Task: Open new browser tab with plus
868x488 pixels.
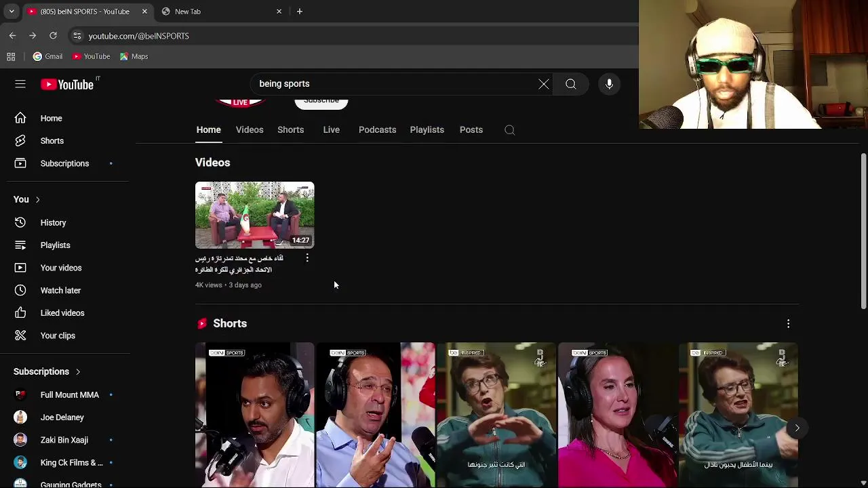Action: pyautogui.click(x=300, y=12)
